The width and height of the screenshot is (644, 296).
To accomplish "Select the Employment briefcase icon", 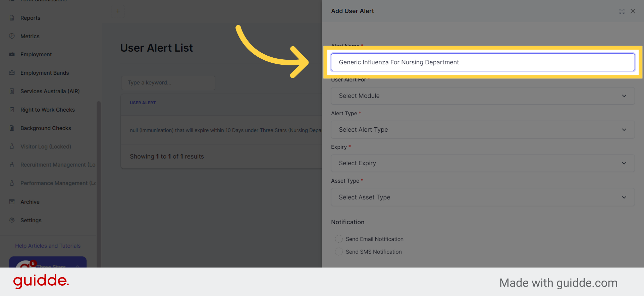I will click(12, 54).
